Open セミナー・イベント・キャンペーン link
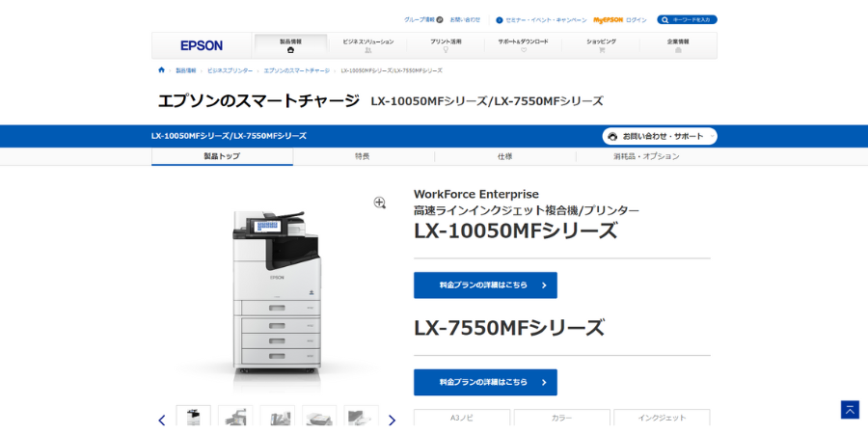This screenshot has width=868, height=434. (x=541, y=20)
